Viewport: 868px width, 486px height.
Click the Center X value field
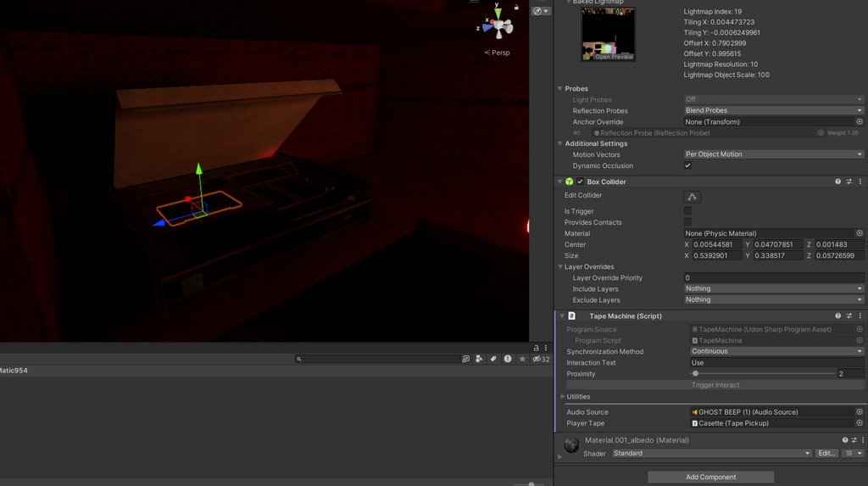716,244
